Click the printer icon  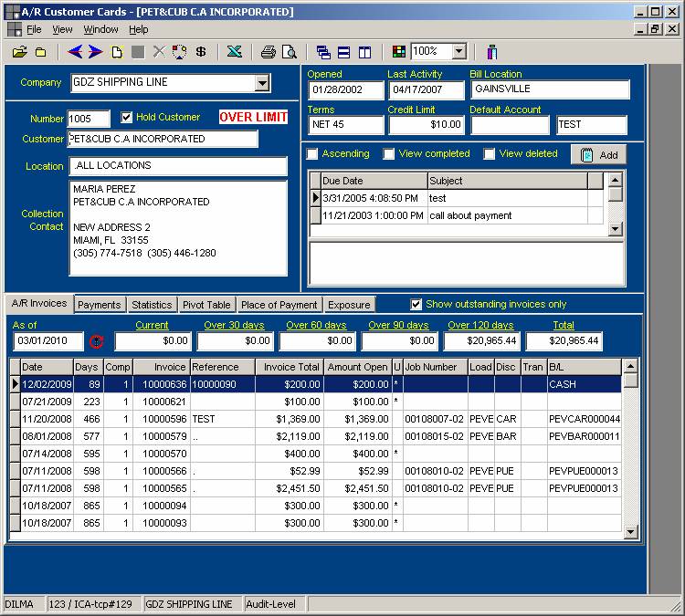pyautogui.click(x=269, y=52)
